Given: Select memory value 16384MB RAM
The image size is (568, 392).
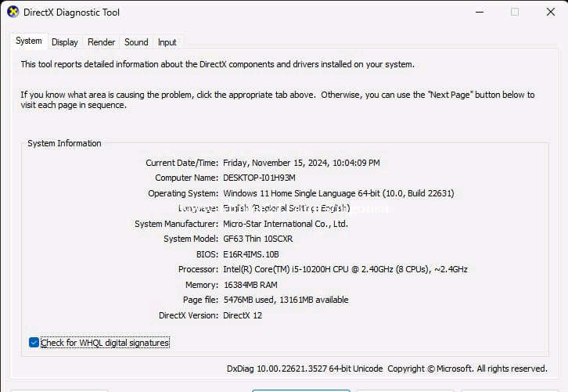Looking at the screenshot, I should click(x=250, y=285).
